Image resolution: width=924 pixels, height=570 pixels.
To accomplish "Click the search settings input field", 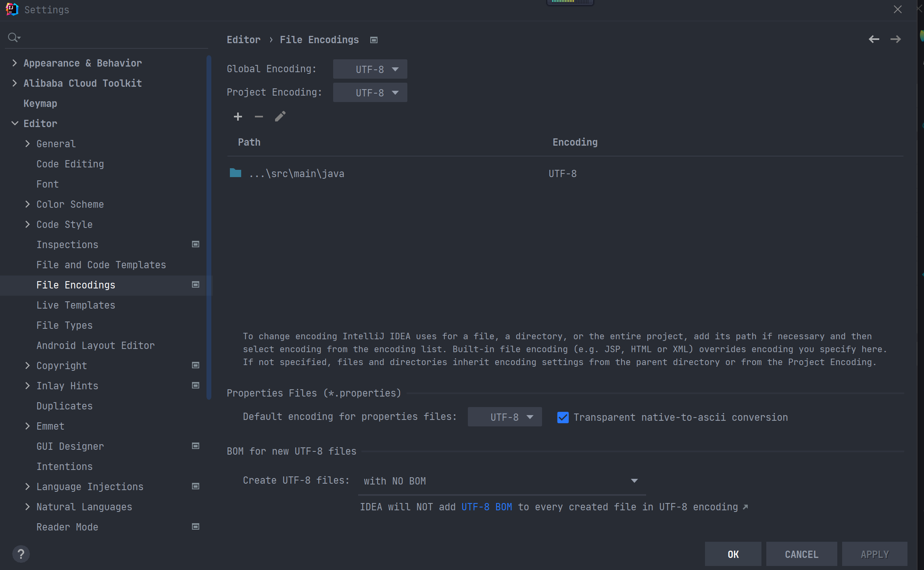I will coord(106,38).
